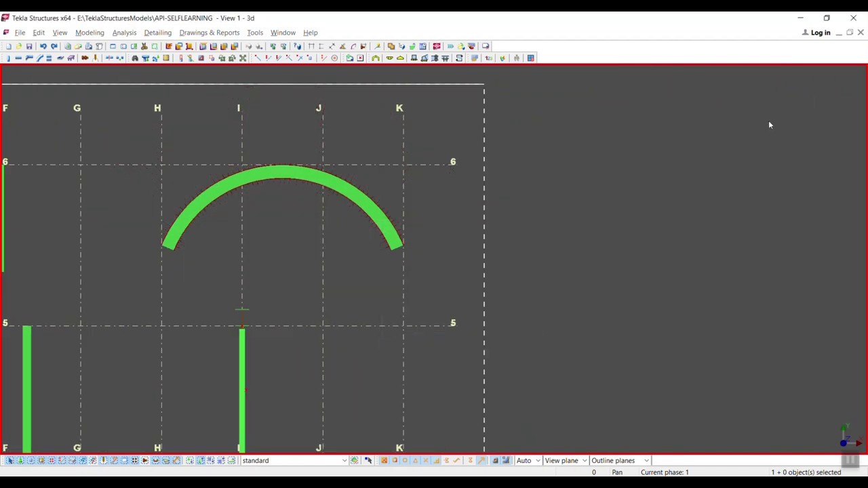Click the selection filter settings button
This screenshot has height=488, width=868.
tap(354, 460)
